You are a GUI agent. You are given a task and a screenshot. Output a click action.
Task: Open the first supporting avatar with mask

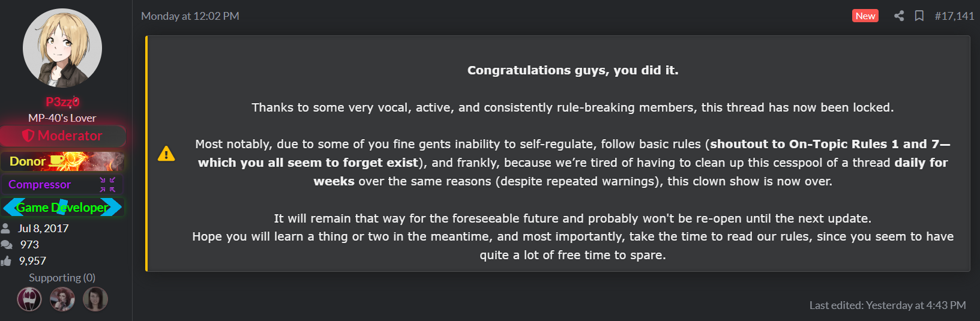29,299
